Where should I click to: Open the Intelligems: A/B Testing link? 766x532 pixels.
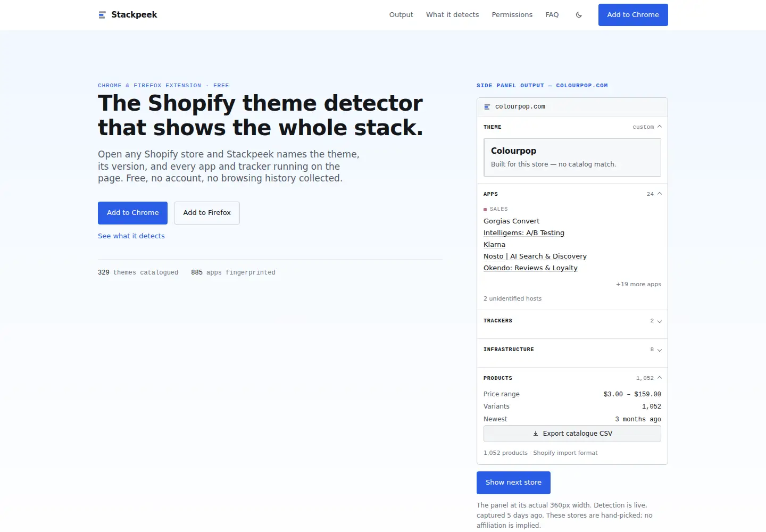click(x=524, y=233)
